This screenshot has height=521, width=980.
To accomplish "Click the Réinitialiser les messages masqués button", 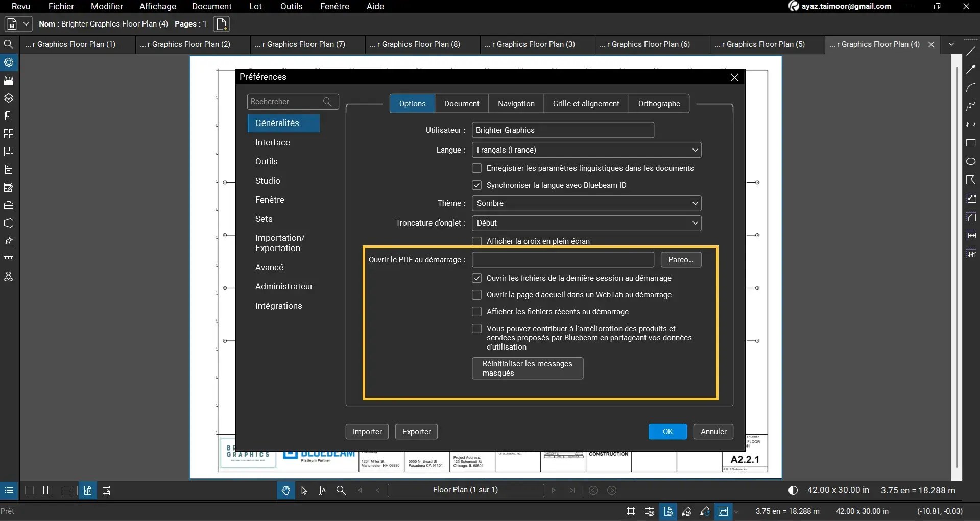I will pyautogui.click(x=527, y=368).
